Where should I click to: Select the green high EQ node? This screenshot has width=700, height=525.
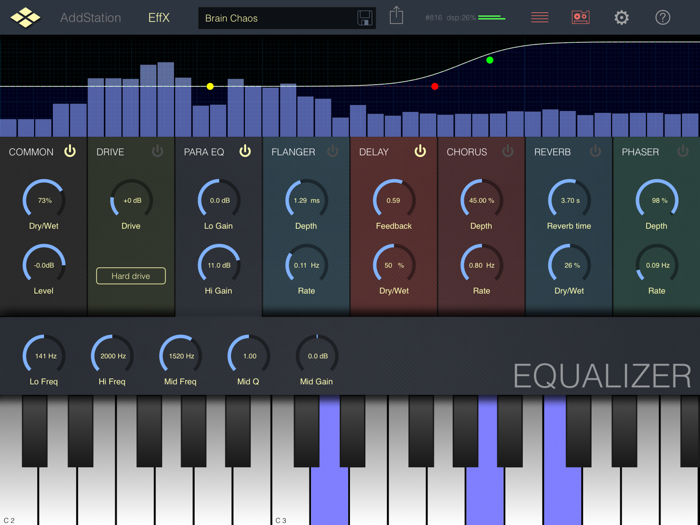pos(490,60)
